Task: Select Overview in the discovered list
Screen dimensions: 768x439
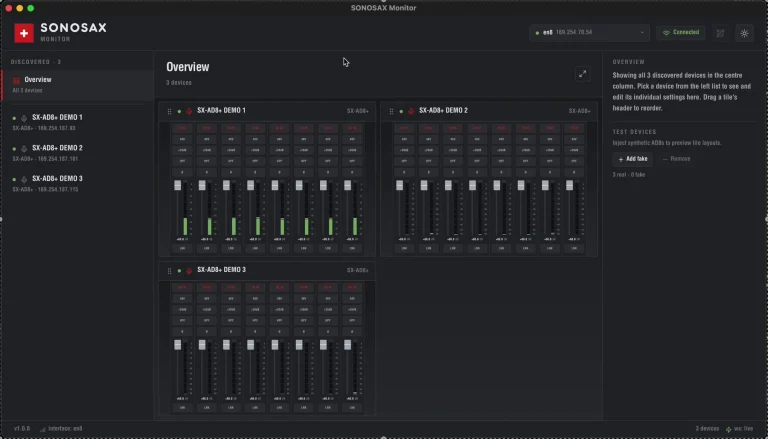Action: pos(77,85)
